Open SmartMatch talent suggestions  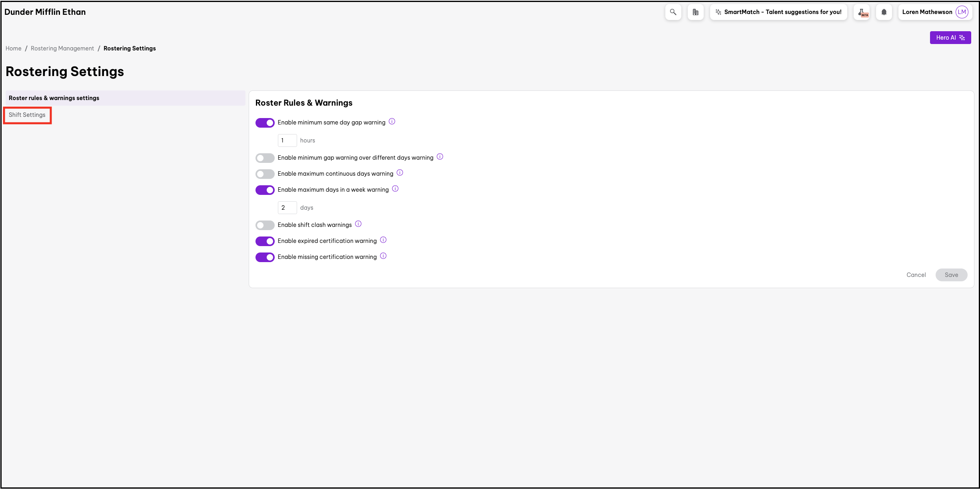click(x=778, y=12)
